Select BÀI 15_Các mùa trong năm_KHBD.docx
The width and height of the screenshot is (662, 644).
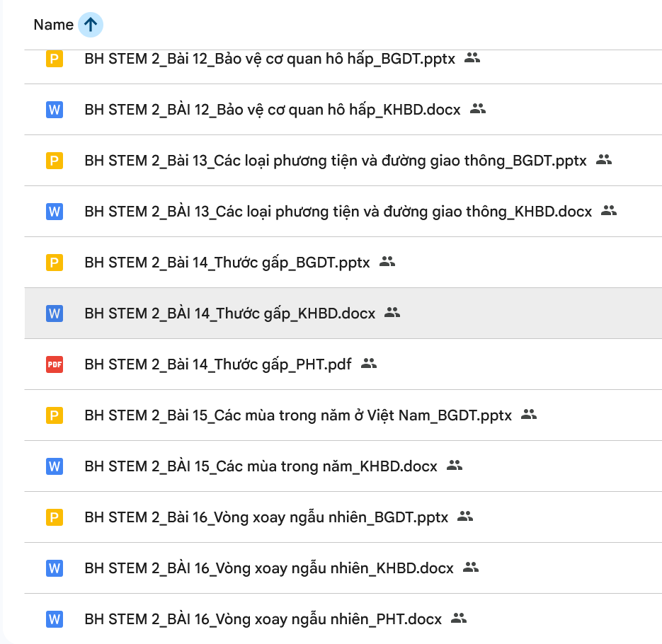[x=261, y=466]
